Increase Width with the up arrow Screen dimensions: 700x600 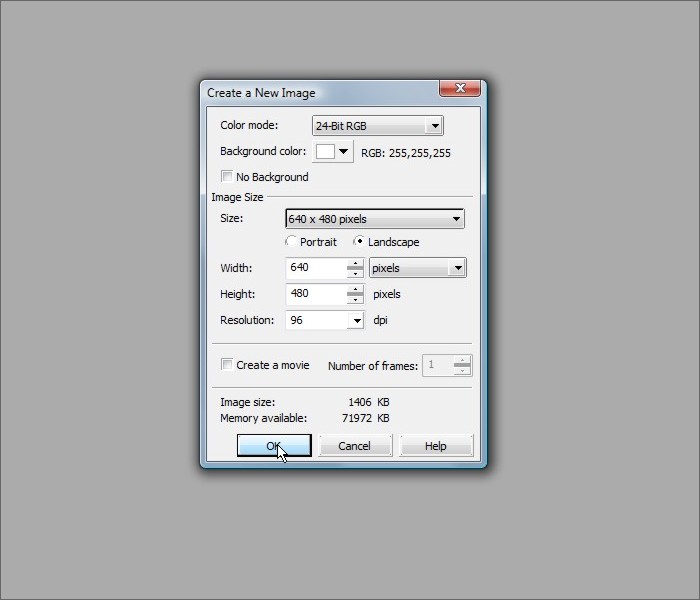(355, 264)
